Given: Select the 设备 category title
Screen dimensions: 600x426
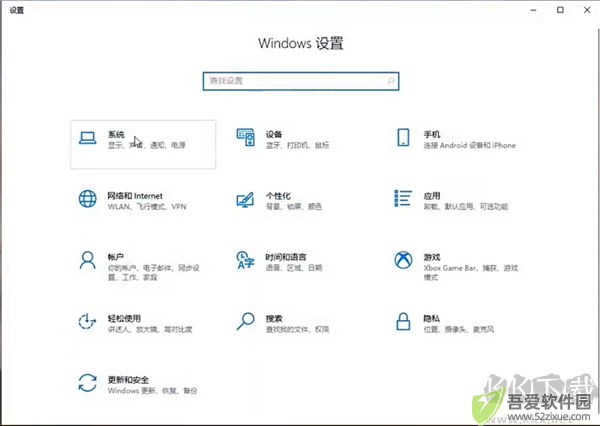Looking at the screenshot, I should [274, 134].
